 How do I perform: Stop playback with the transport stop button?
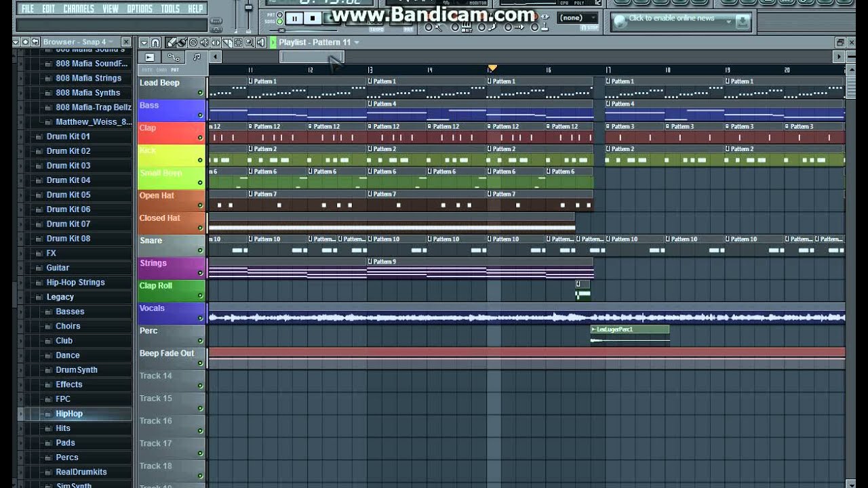[313, 18]
